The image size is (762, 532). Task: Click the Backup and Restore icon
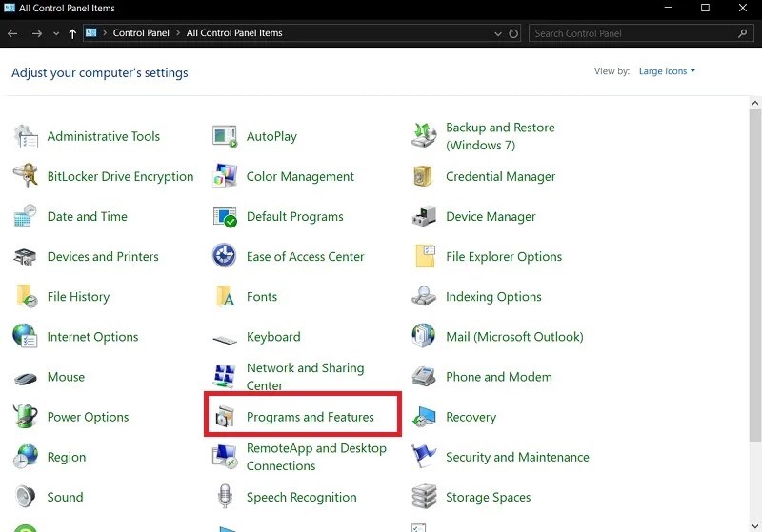[424, 135]
